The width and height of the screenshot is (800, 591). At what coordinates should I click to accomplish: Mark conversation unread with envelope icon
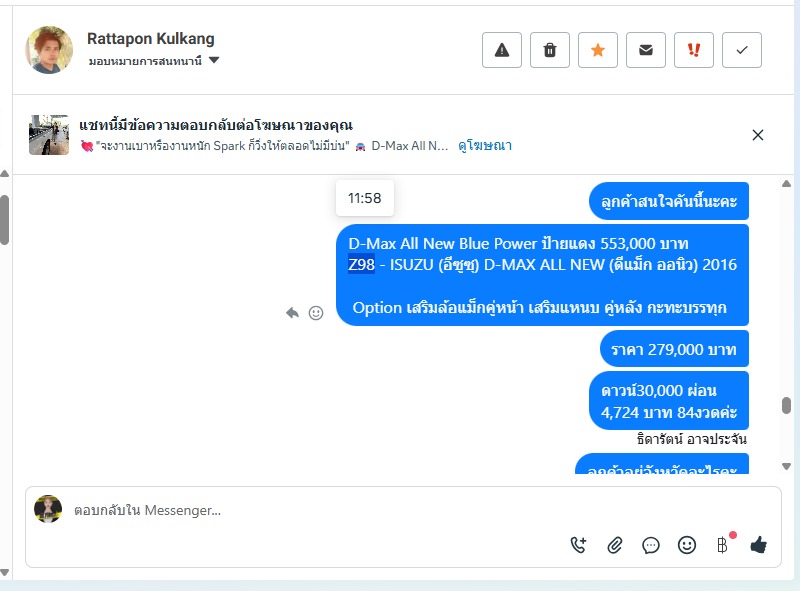coord(645,50)
